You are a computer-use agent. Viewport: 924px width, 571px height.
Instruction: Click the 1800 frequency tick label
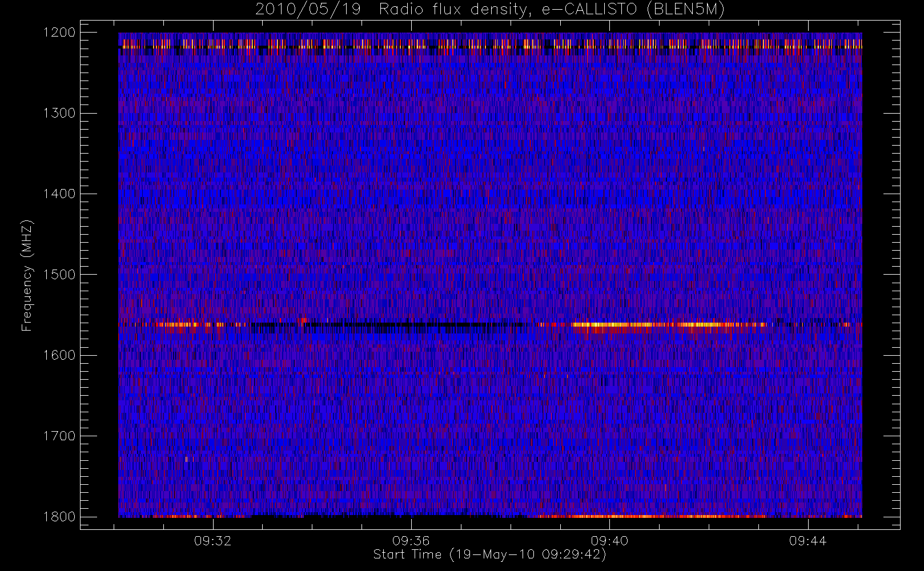point(59,517)
